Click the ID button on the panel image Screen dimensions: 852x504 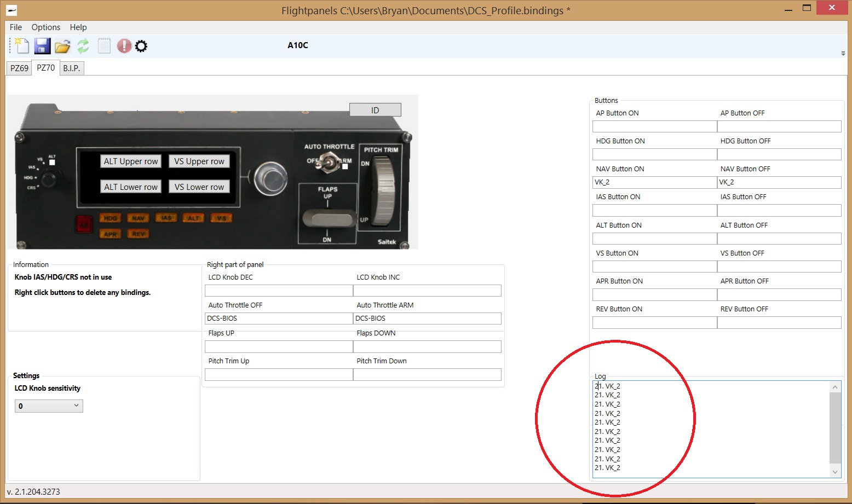pos(375,110)
